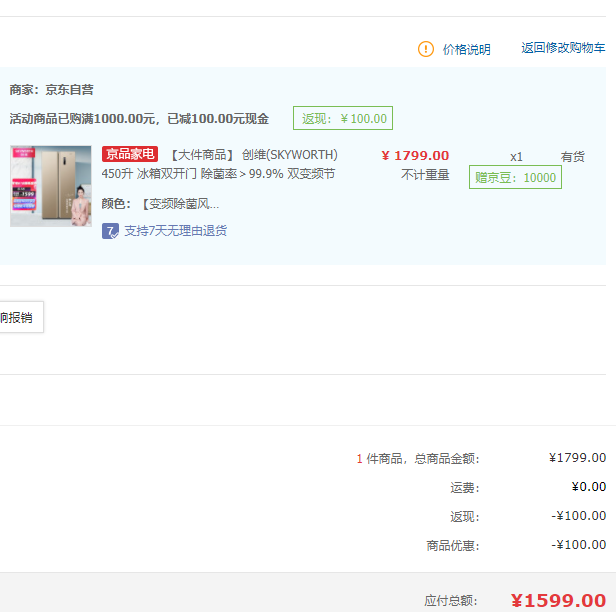The height and width of the screenshot is (612, 616).
Task: Click the 总商品金额 value ¥1799.00
Action: [577, 458]
